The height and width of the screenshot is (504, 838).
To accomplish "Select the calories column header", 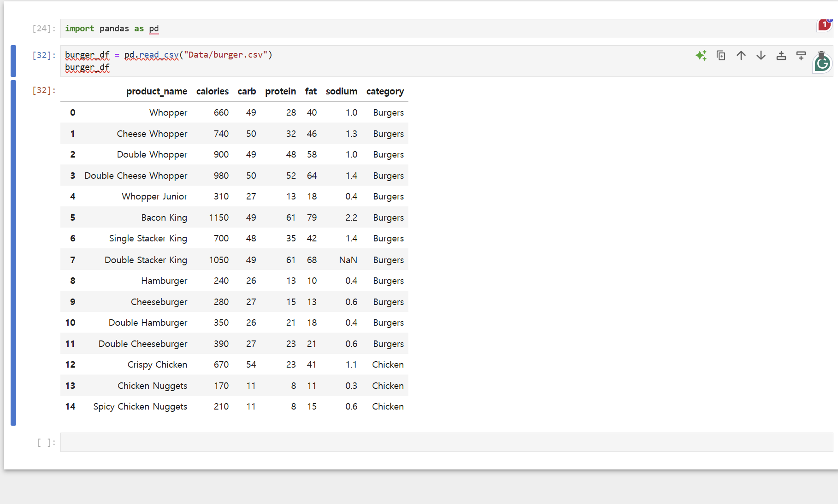I will point(212,91).
